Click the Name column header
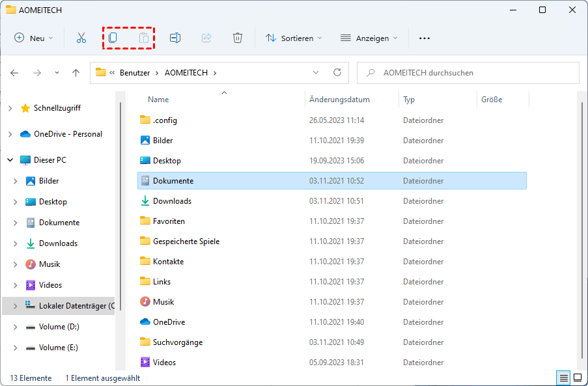This screenshot has width=588, height=386. coord(158,100)
